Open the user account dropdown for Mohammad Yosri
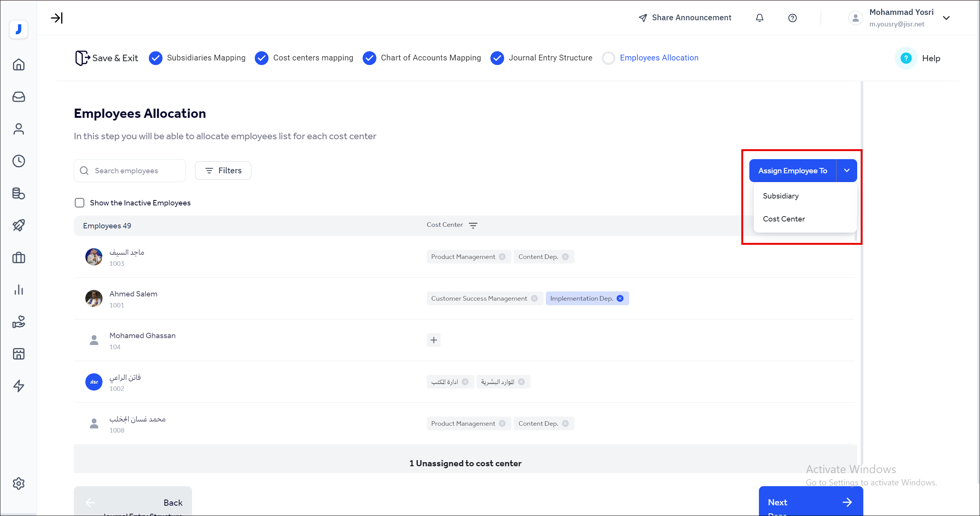This screenshot has width=980, height=516. pos(946,18)
